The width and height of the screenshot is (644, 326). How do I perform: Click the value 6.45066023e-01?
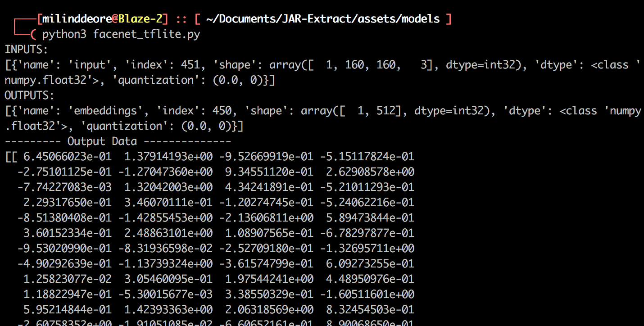68,157
